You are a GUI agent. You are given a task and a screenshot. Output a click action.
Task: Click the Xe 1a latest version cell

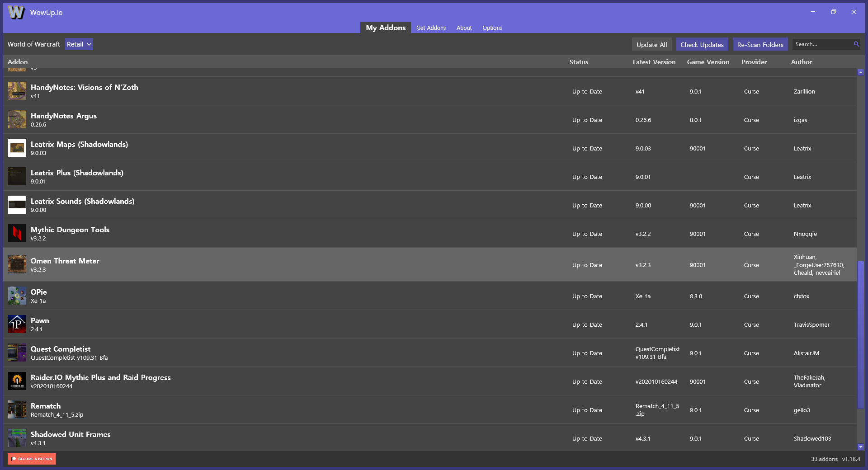pos(643,296)
